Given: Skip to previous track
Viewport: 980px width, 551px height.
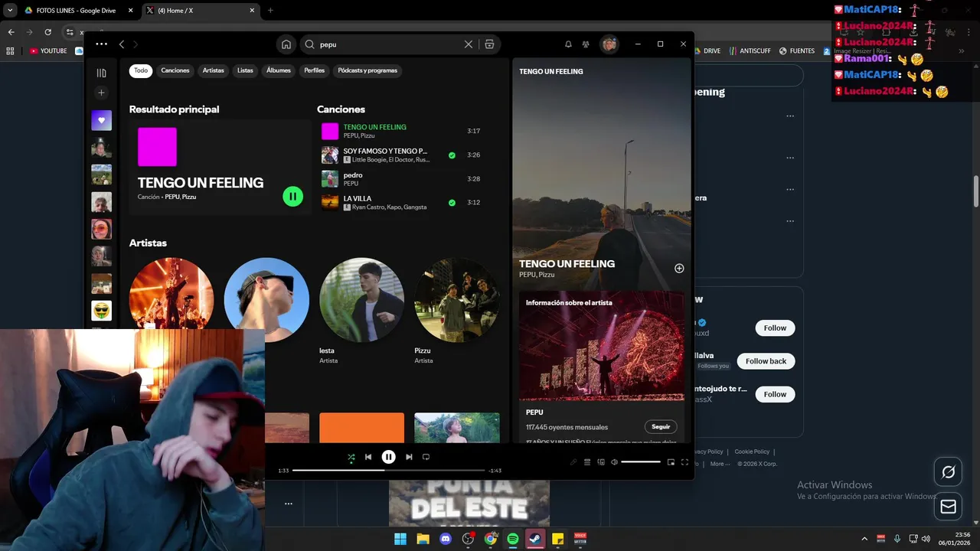Looking at the screenshot, I should click(x=368, y=457).
